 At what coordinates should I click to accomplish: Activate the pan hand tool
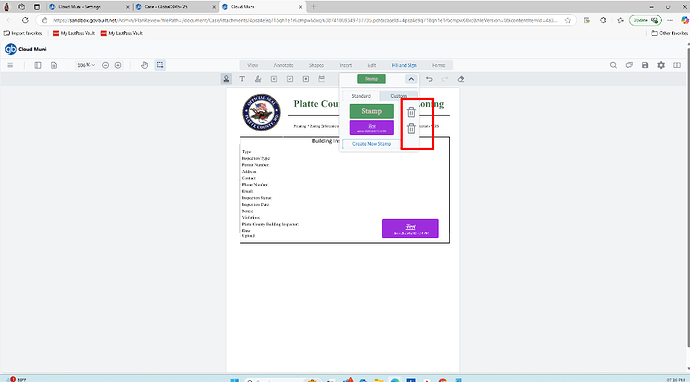click(144, 65)
